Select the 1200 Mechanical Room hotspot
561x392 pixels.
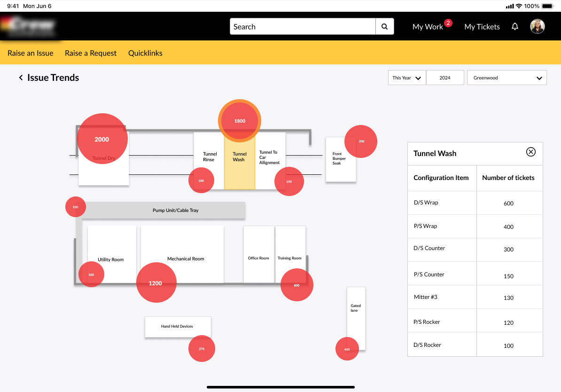pyautogui.click(x=156, y=283)
